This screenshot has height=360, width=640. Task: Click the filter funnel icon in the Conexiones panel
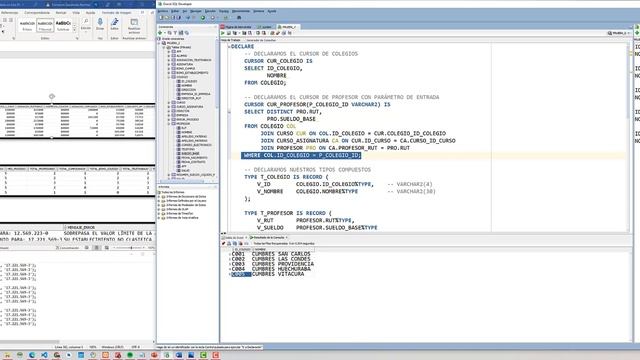pyautogui.click(x=175, y=33)
